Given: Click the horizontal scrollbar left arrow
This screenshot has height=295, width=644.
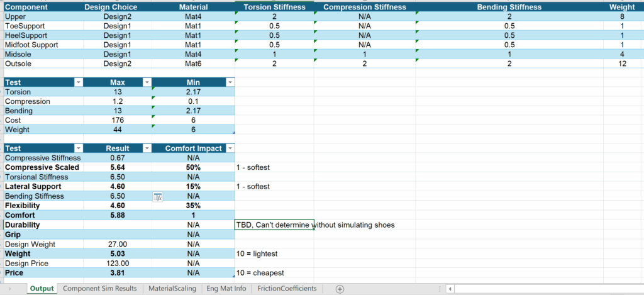Looking at the screenshot, I should click(450, 289).
